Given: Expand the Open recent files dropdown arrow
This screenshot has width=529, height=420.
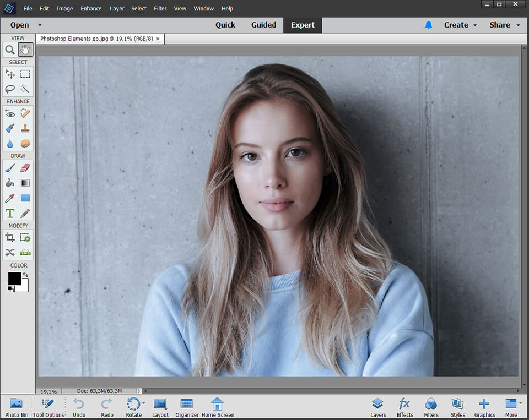Looking at the screenshot, I should [x=40, y=25].
